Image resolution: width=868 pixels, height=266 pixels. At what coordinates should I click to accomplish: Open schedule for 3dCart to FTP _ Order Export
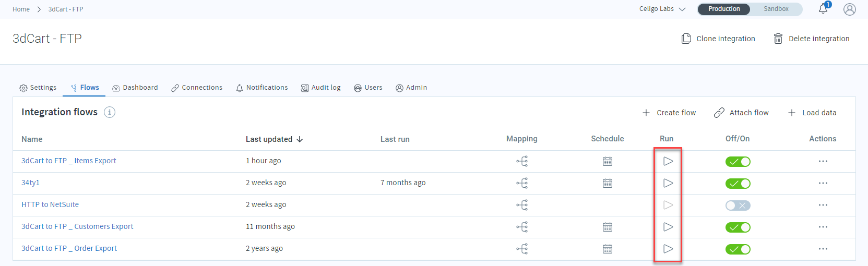[x=608, y=249]
